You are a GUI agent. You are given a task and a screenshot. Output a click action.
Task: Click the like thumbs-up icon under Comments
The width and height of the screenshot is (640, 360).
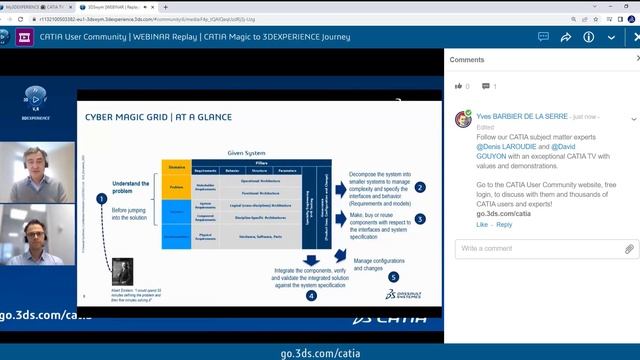(458, 86)
